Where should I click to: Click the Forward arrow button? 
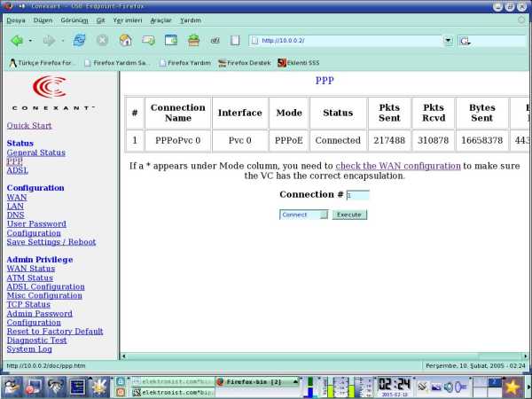[x=49, y=41]
